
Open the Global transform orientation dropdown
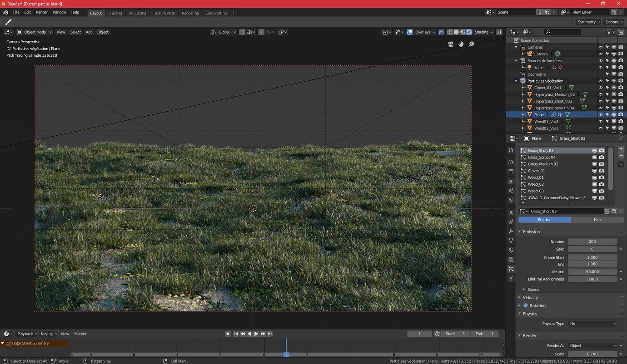point(224,32)
